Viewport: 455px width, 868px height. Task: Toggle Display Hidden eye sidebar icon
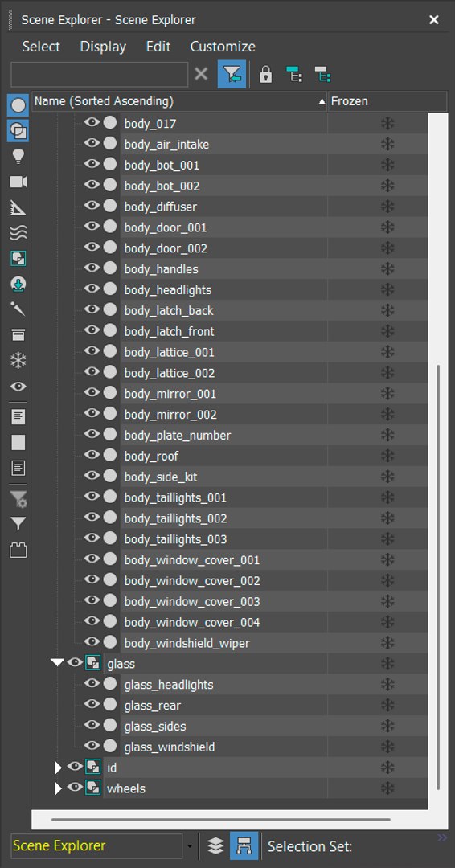coord(18,387)
